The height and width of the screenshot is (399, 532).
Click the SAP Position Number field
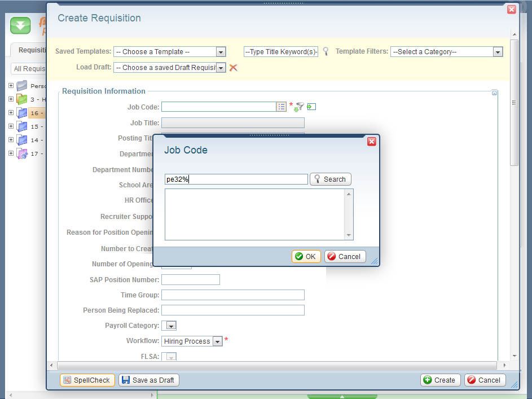click(x=190, y=279)
